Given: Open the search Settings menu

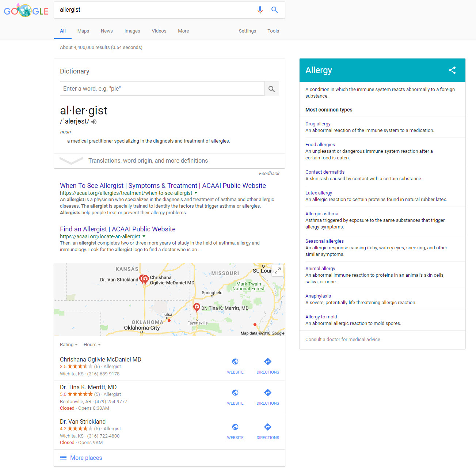Looking at the screenshot, I should tap(247, 31).
